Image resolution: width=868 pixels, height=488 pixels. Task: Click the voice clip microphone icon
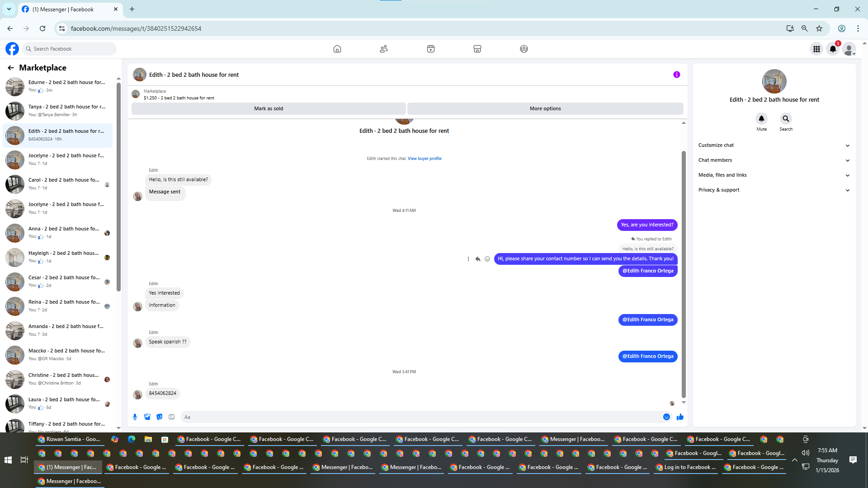click(135, 417)
